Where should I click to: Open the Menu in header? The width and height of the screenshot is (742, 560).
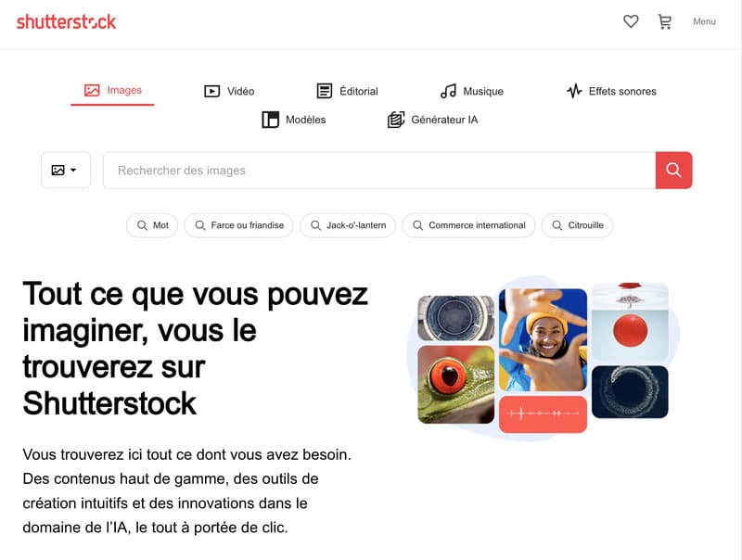click(704, 21)
